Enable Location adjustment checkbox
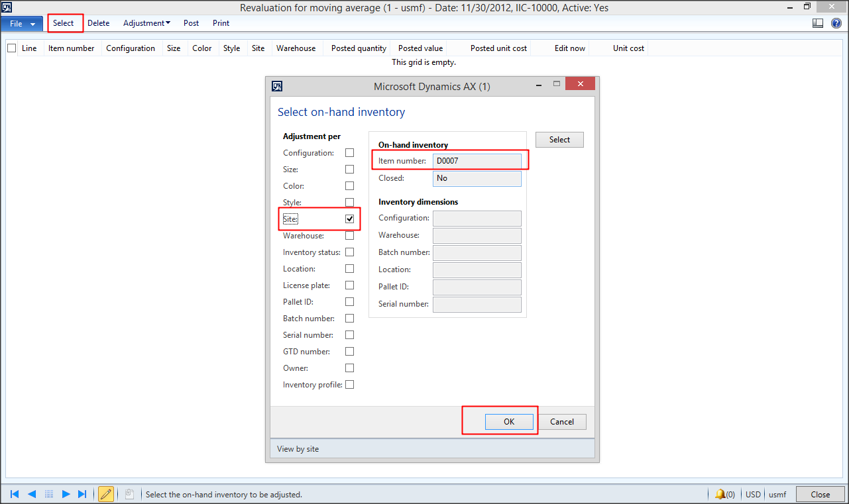 tap(349, 269)
